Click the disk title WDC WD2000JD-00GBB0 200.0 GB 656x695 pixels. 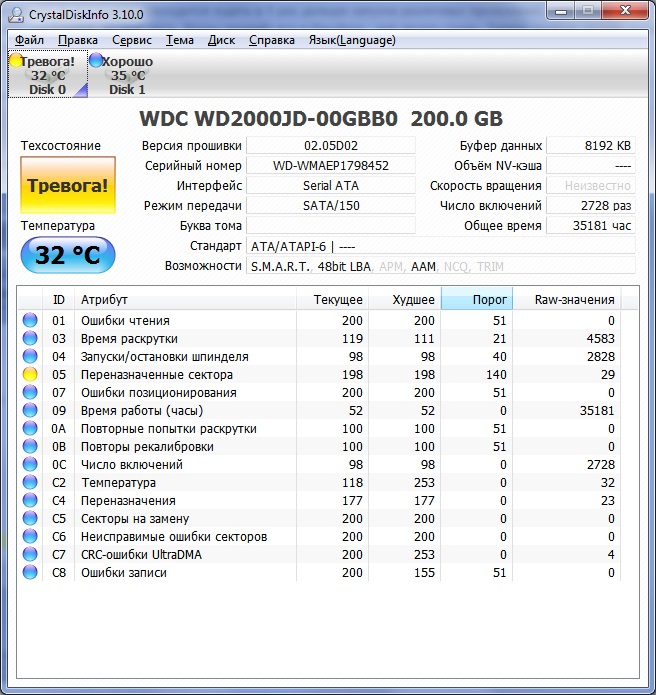[x=321, y=119]
